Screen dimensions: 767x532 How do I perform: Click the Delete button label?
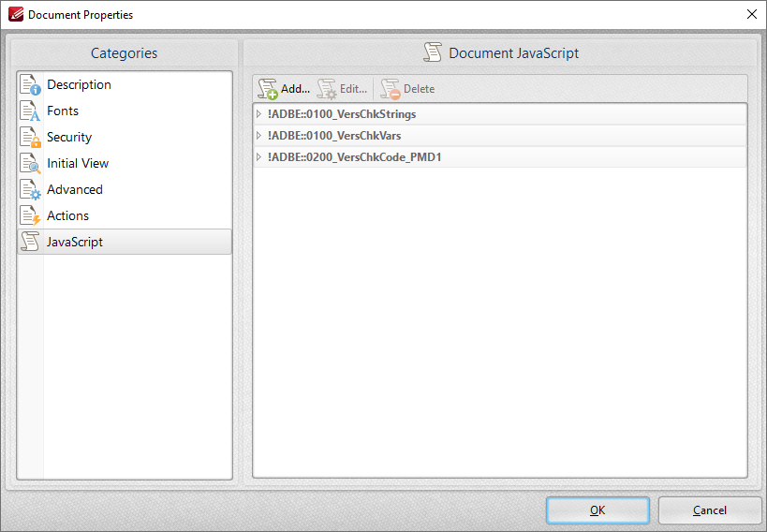coord(420,89)
